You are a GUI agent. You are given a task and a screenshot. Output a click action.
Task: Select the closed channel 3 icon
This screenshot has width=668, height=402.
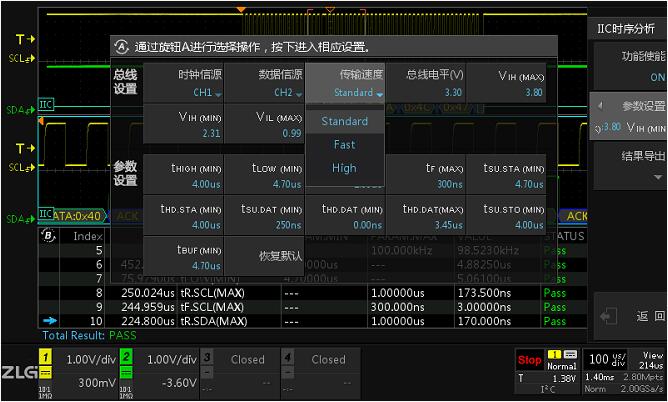(x=206, y=356)
